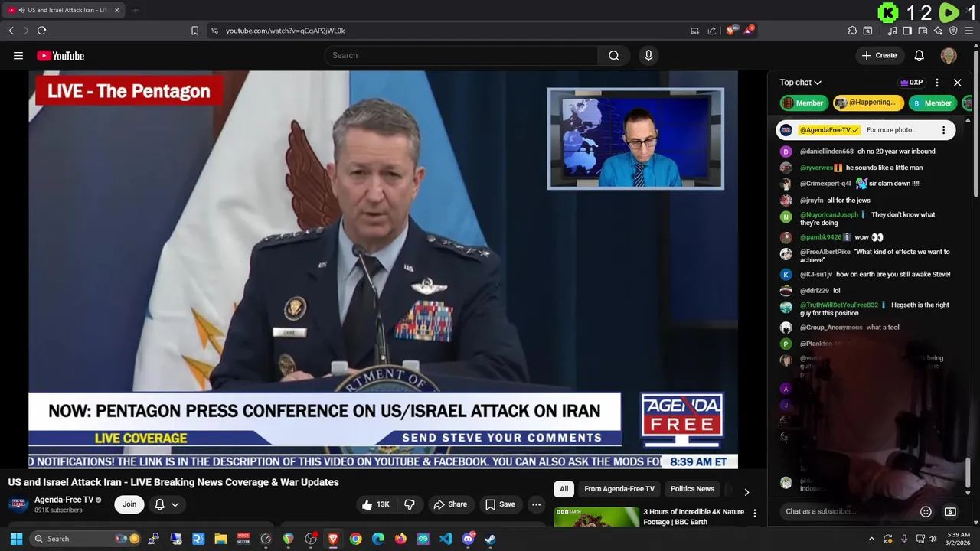The image size is (980, 551).
Task: Open a new browser tab
Action: [136, 10]
